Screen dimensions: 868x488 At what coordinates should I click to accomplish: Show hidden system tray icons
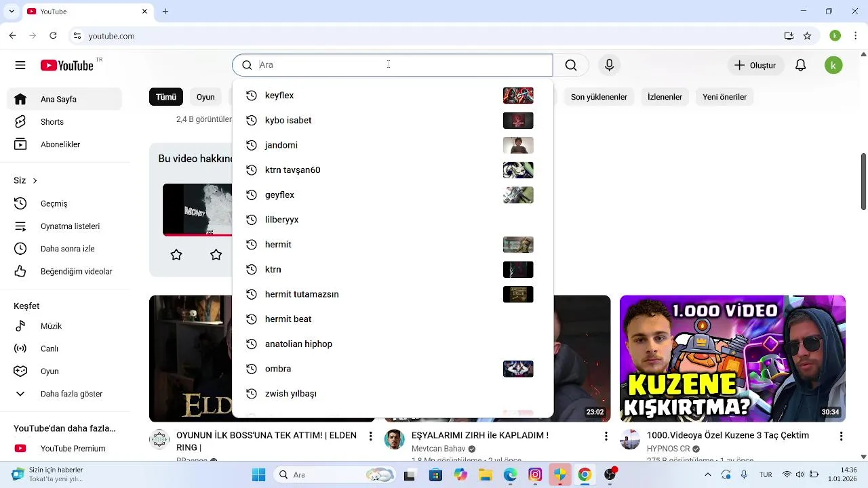(708, 475)
